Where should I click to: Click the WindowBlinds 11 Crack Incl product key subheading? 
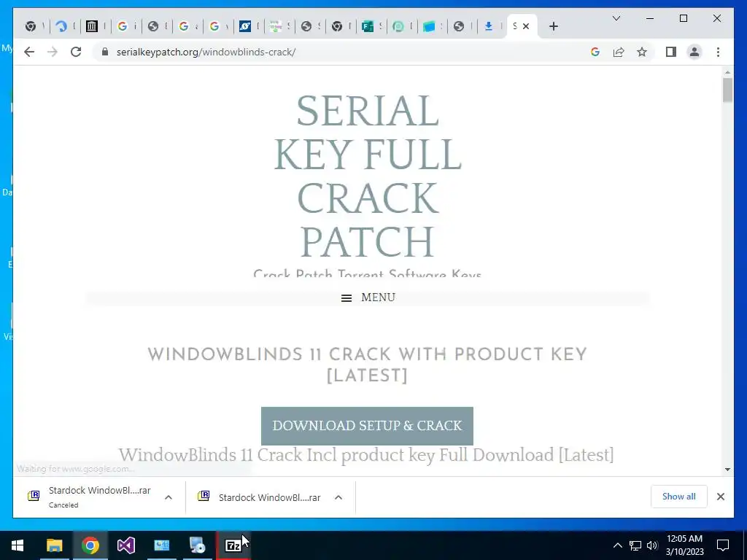[x=366, y=455]
